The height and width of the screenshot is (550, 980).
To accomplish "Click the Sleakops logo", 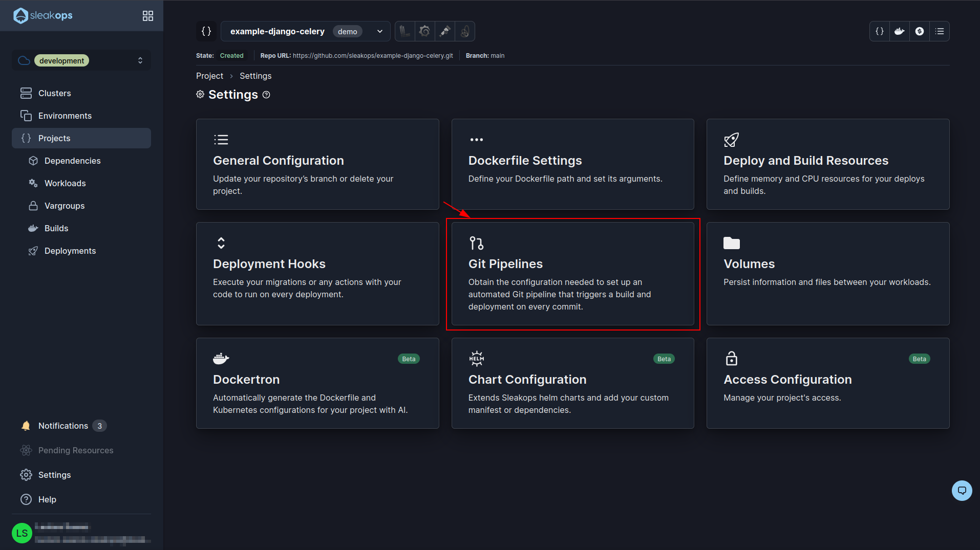I will pyautogui.click(x=43, y=15).
